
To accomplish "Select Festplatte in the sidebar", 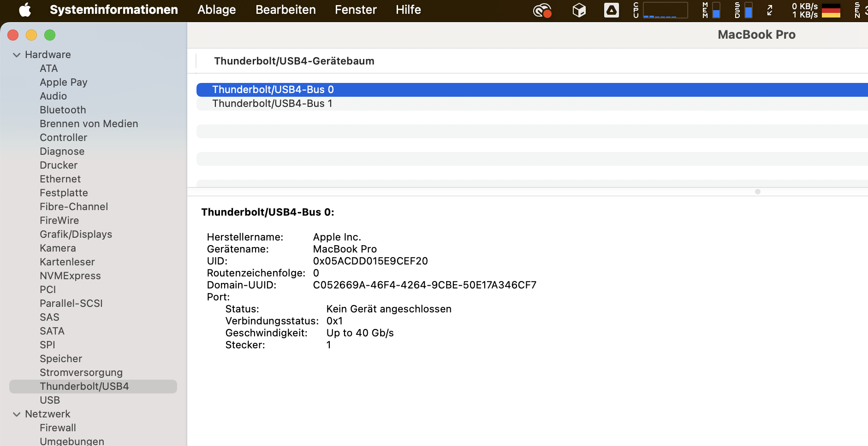I will coord(64,193).
